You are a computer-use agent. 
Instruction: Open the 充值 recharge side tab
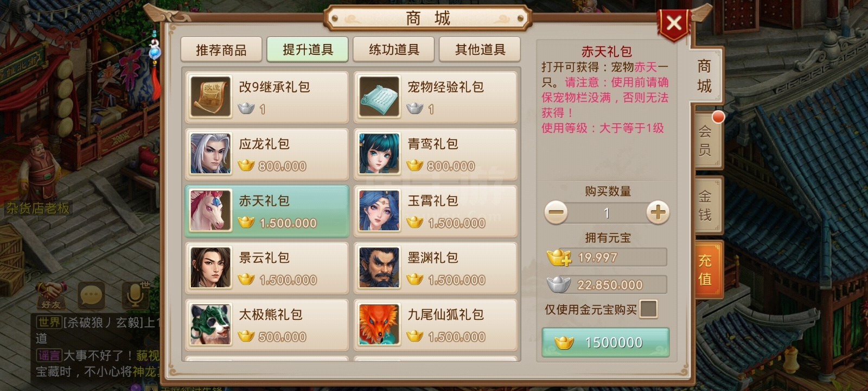705,269
